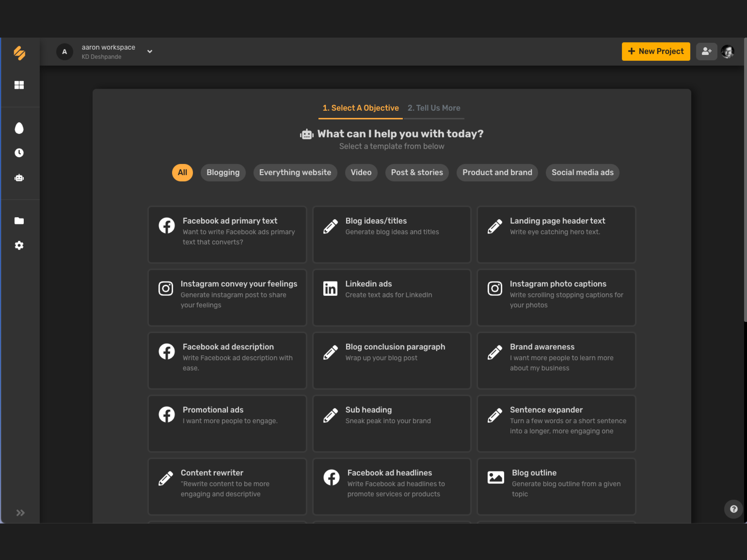Select the Select A Objective tab
Viewport: 747px width, 560px height.
pyautogui.click(x=360, y=108)
